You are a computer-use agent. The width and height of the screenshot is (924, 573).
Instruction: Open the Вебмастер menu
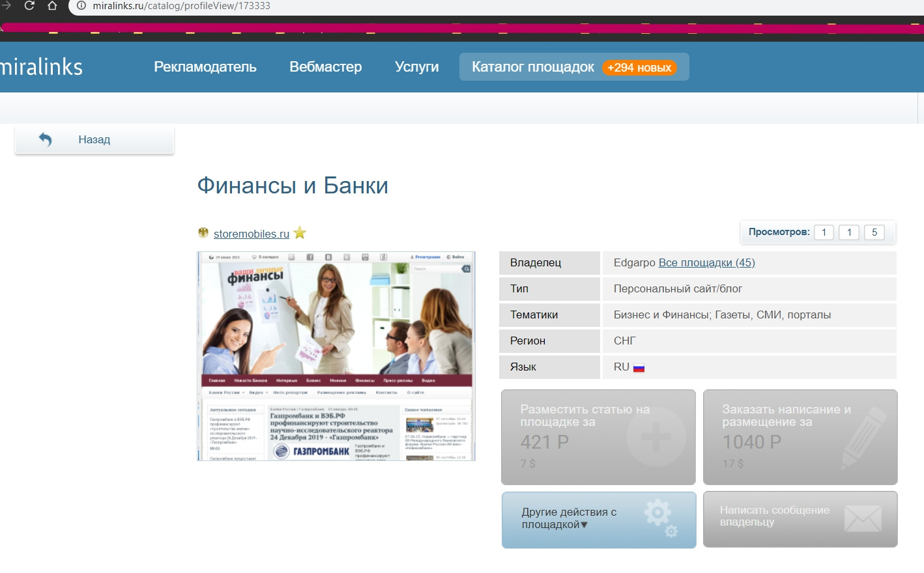point(326,67)
